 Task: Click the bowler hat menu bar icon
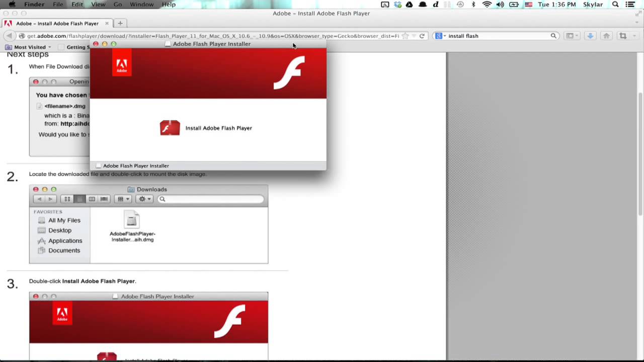point(423,5)
